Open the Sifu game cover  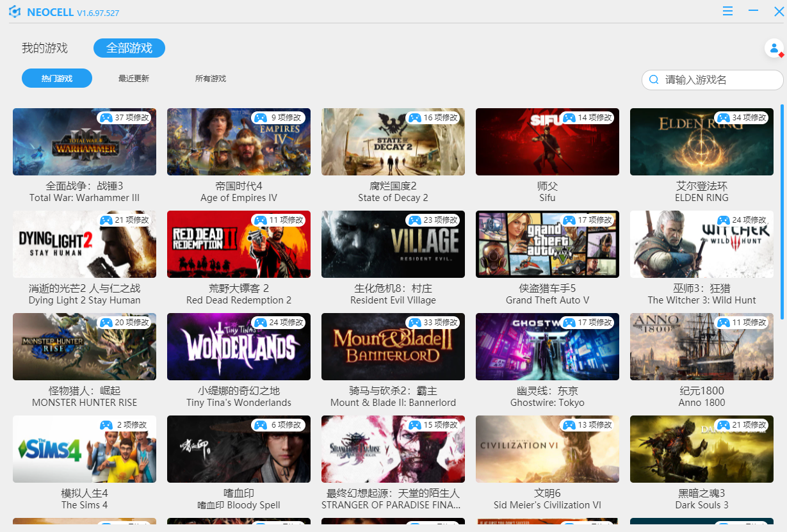coord(548,141)
